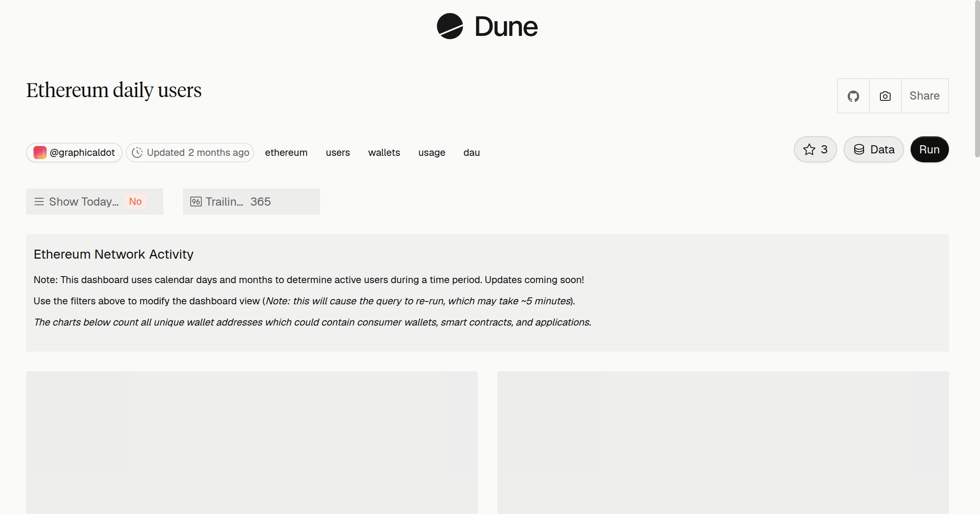Click the clock icon in Updated badge
This screenshot has width=980, height=514.
click(x=137, y=153)
